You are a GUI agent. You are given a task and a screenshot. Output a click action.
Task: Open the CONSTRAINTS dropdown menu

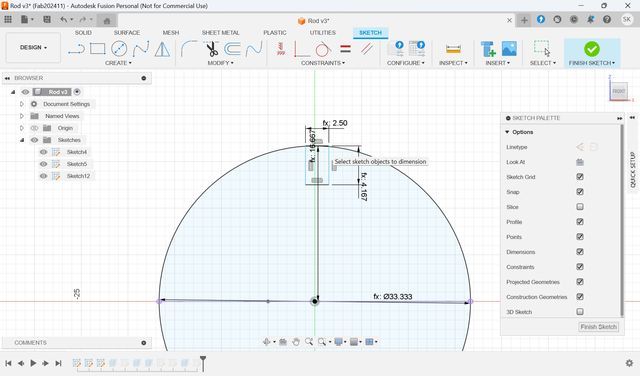click(x=323, y=63)
